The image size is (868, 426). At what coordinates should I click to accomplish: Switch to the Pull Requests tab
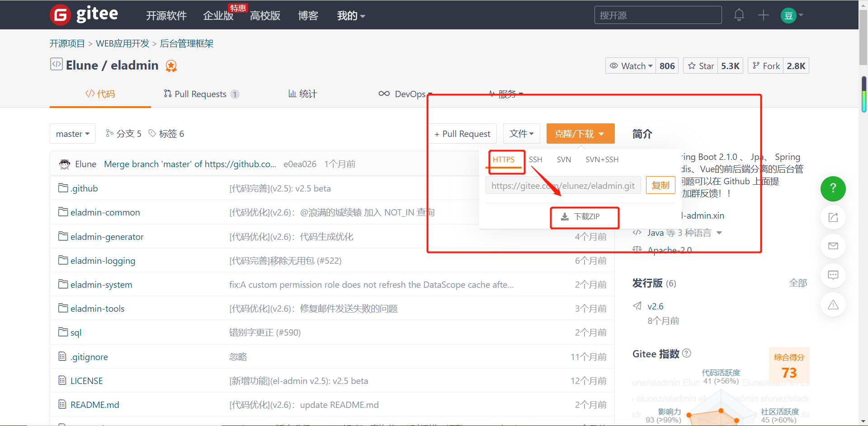coord(201,94)
